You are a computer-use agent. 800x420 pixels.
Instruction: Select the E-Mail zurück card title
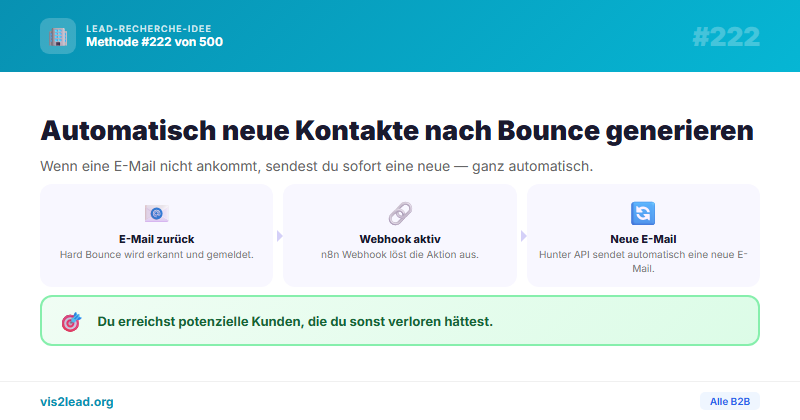(157, 239)
